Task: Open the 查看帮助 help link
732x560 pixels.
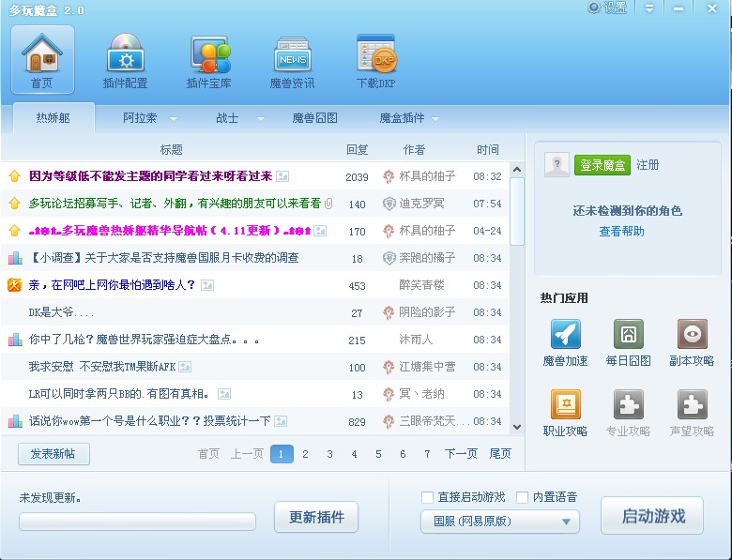Action: coord(621,232)
